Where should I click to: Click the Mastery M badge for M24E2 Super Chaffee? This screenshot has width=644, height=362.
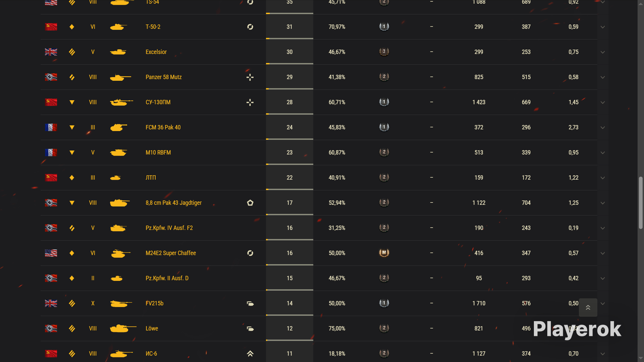384,253
